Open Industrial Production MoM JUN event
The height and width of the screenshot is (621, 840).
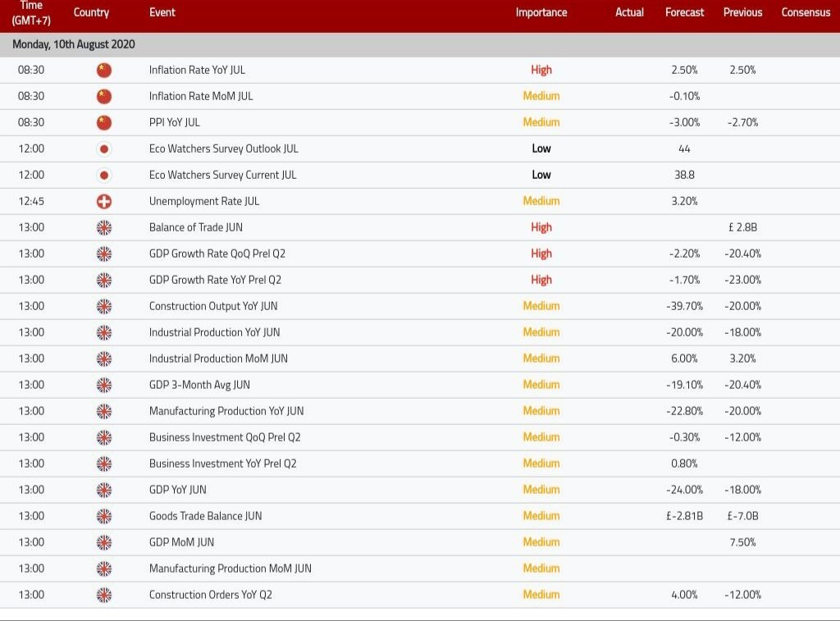[218, 358]
